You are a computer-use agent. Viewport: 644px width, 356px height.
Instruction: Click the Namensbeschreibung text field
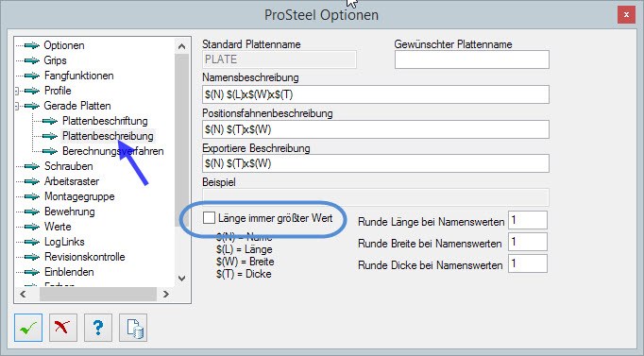pyautogui.click(x=376, y=94)
